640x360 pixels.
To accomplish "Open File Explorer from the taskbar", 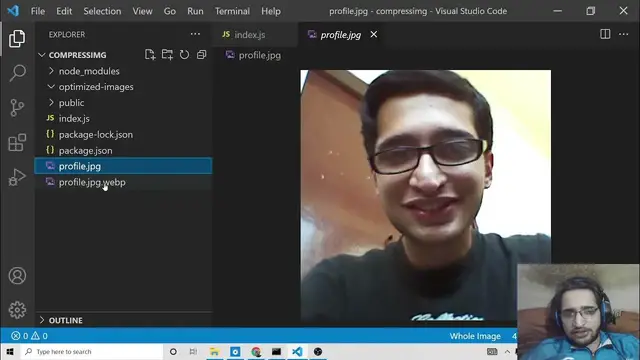I will (x=215, y=352).
